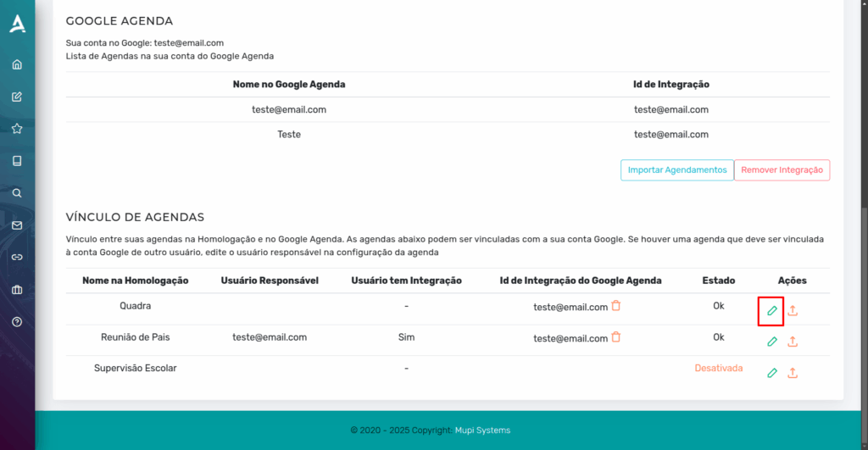Upload the Quadra agenda to Google
868x450 pixels.
[793, 310]
